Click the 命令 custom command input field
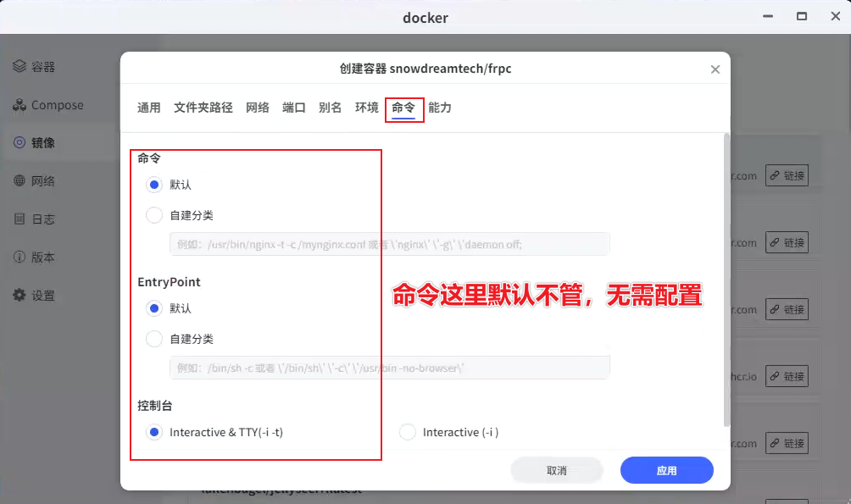This screenshot has height=504, width=851. tap(389, 244)
